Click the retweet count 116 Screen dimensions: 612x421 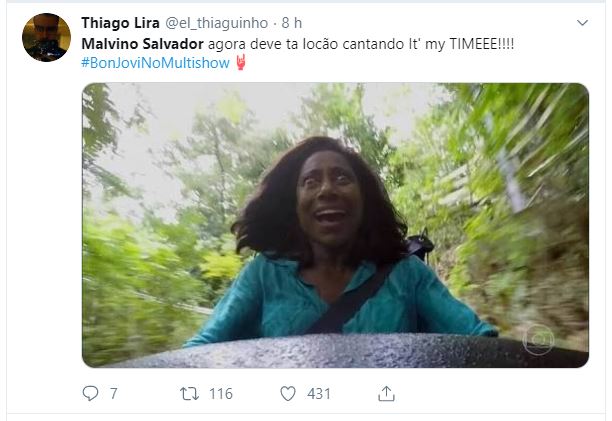220,394
